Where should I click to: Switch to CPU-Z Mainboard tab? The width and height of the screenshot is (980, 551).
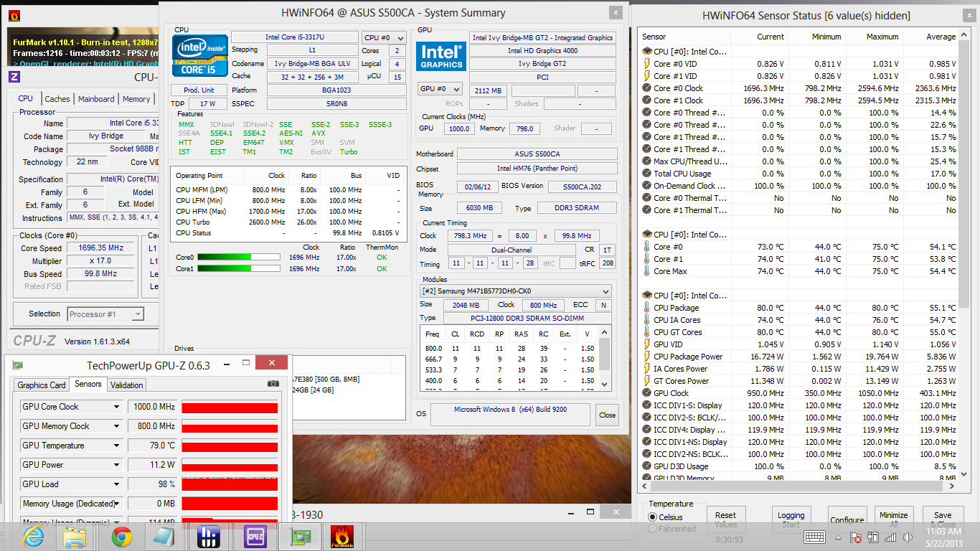(96, 99)
